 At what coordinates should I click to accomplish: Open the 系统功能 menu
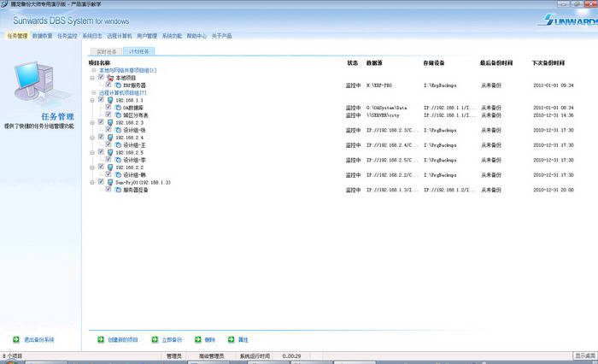tap(172, 36)
